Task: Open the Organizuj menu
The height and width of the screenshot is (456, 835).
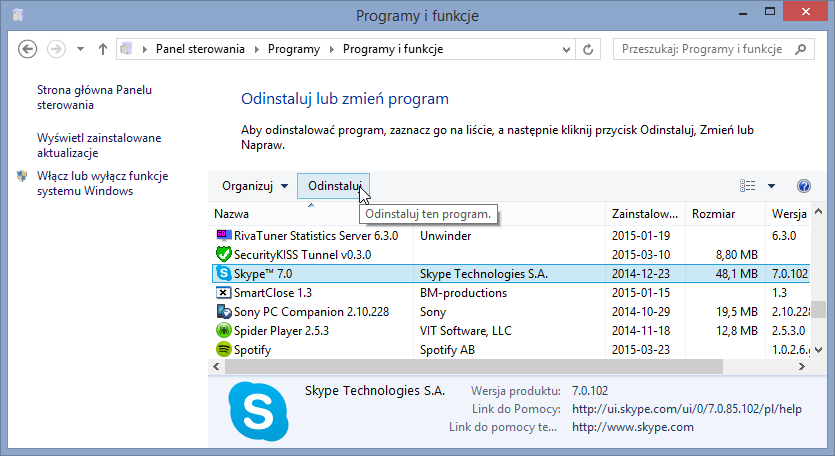Action: 255,186
